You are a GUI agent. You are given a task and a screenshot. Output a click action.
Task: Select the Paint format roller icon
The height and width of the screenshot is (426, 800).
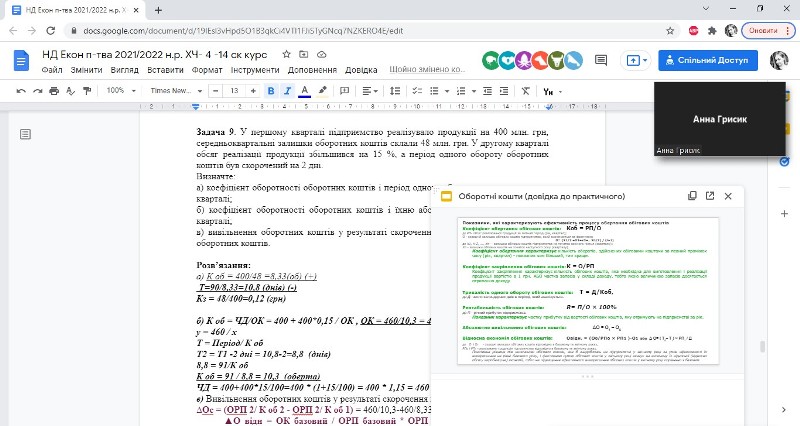(87, 91)
